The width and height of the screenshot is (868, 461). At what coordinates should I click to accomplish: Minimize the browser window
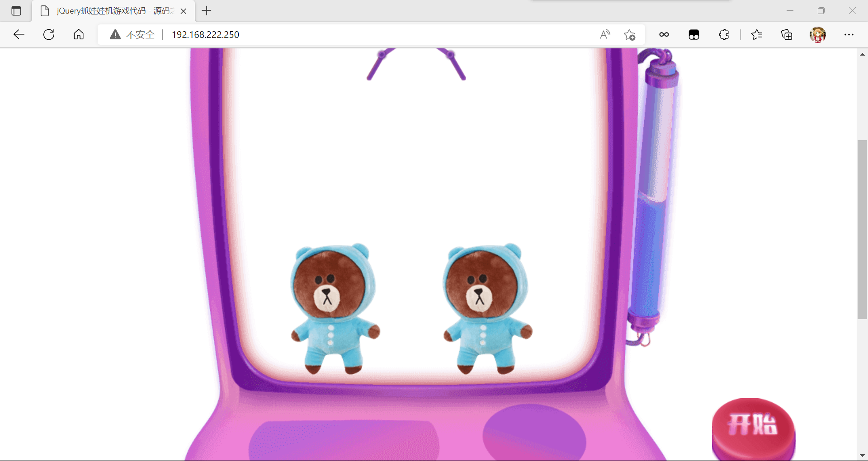pos(790,11)
